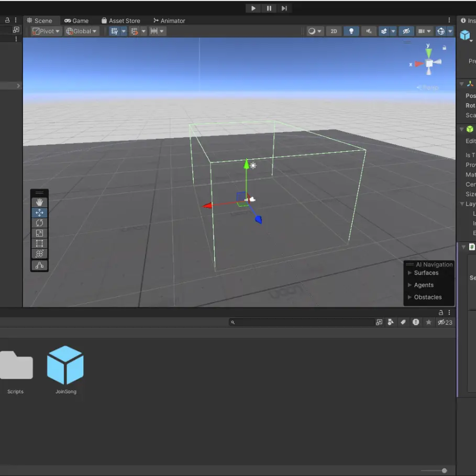Select the Rect tool
Image resolution: width=476 pixels, height=476 pixels.
[x=39, y=243]
